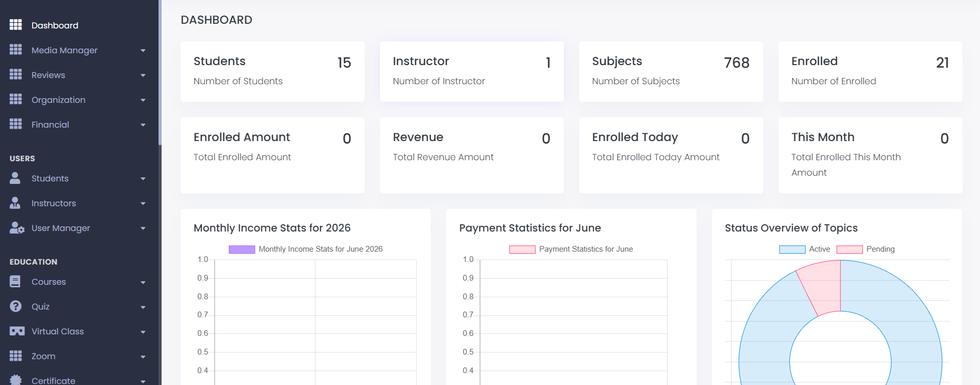This screenshot has width=980, height=385.
Task: Open the Instructors menu item
Action: pyautogui.click(x=79, y=203)
